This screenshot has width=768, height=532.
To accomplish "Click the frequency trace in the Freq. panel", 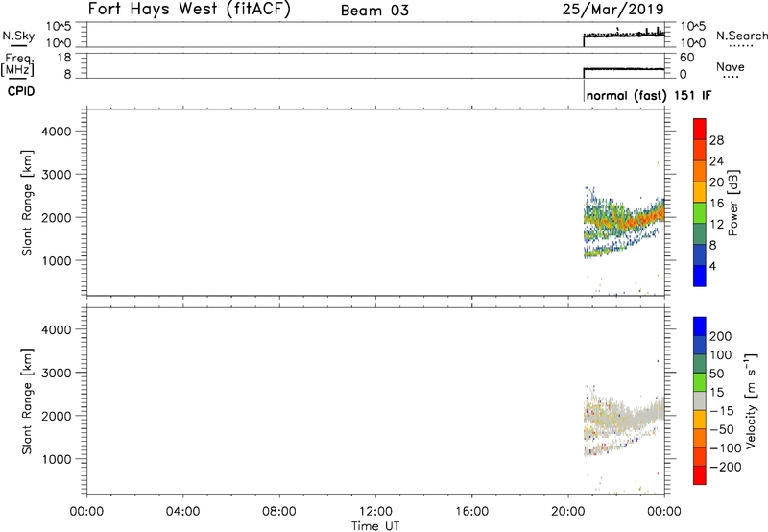I will (624, 69).
